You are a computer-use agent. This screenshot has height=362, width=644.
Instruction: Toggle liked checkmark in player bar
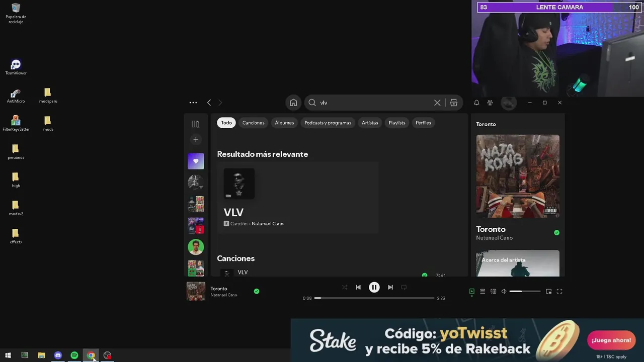point(257,291)
